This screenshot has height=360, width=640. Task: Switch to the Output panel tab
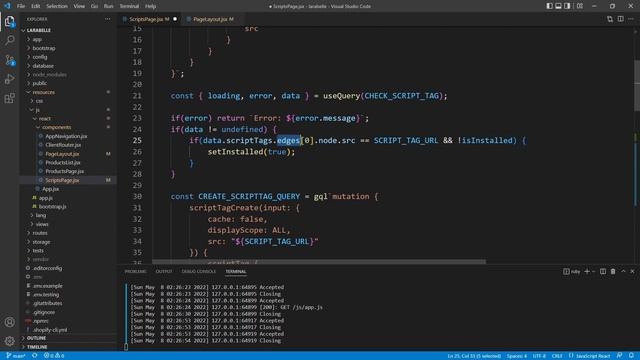coord(164,271)
